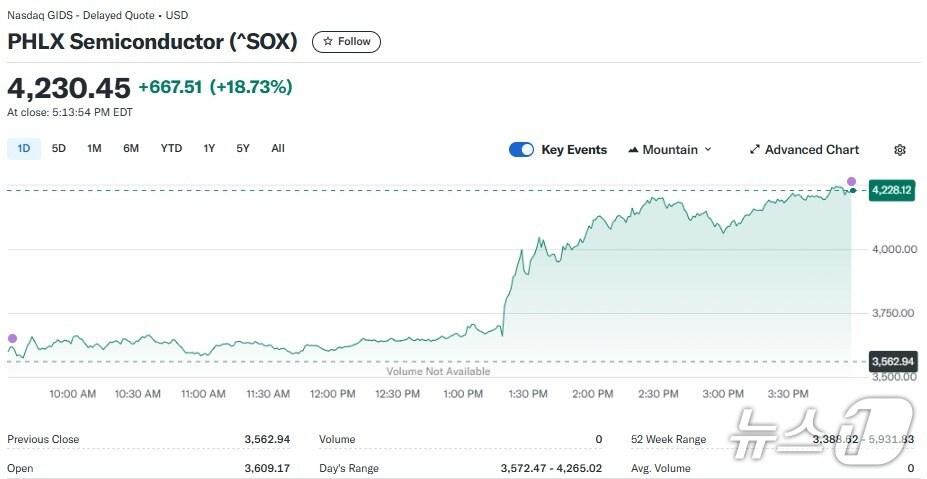Click the purple key event marker at chart start
The width and height of the screenshot is (927, 479).
click(x=12, y=338)
